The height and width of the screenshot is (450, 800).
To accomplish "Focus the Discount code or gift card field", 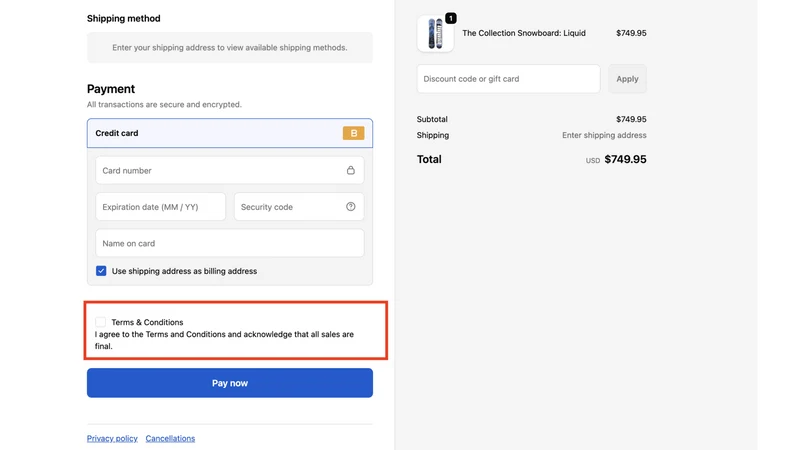I will pos(508,79).
